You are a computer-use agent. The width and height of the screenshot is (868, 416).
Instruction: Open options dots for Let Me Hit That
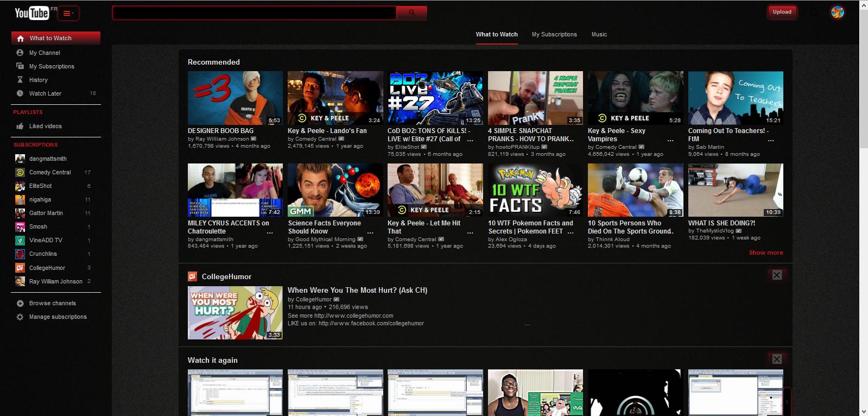[x=470, y=232]
